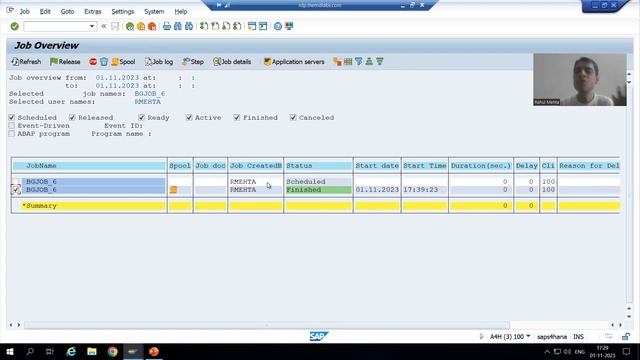Screen dimensions: 640x360
Task: Select the Scheduled BGJOB_6 row checkbox
Action: (16, 182)
